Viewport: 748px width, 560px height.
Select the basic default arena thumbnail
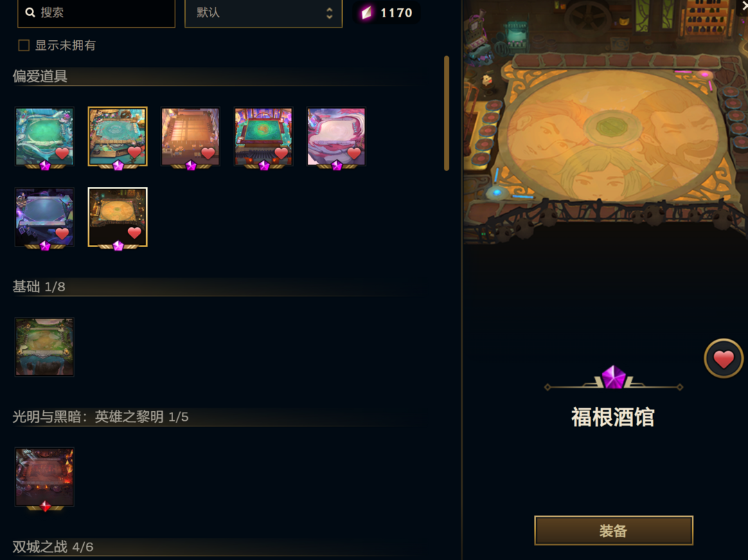point(44,347)
